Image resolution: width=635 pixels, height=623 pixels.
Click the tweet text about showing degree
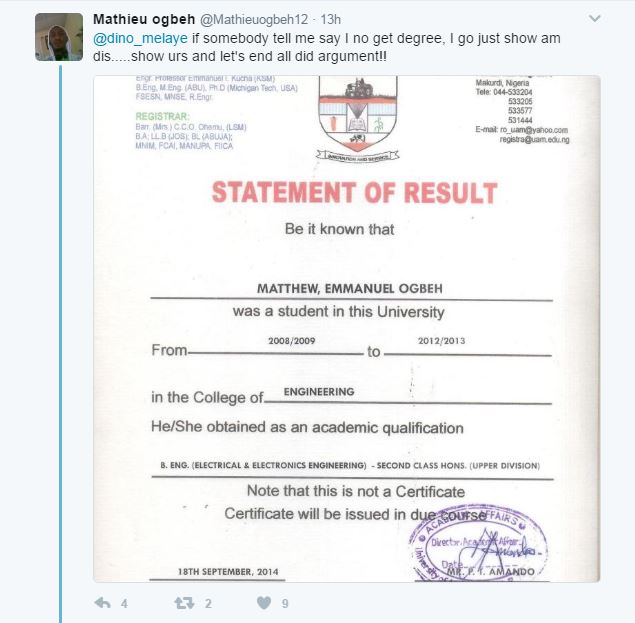[330, 46]
